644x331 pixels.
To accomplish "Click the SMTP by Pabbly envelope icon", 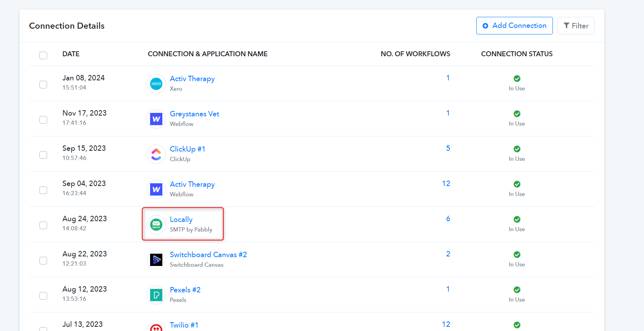I will [x=156, y=225].
